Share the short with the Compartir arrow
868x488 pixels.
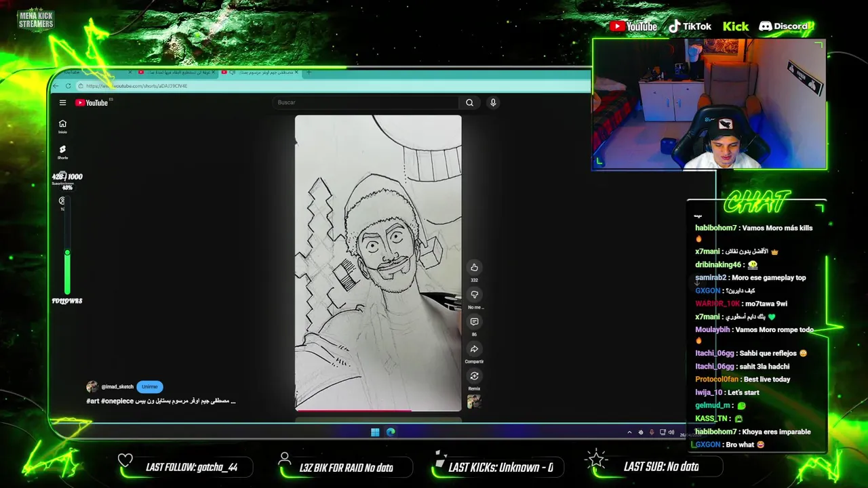coord(474,349)
